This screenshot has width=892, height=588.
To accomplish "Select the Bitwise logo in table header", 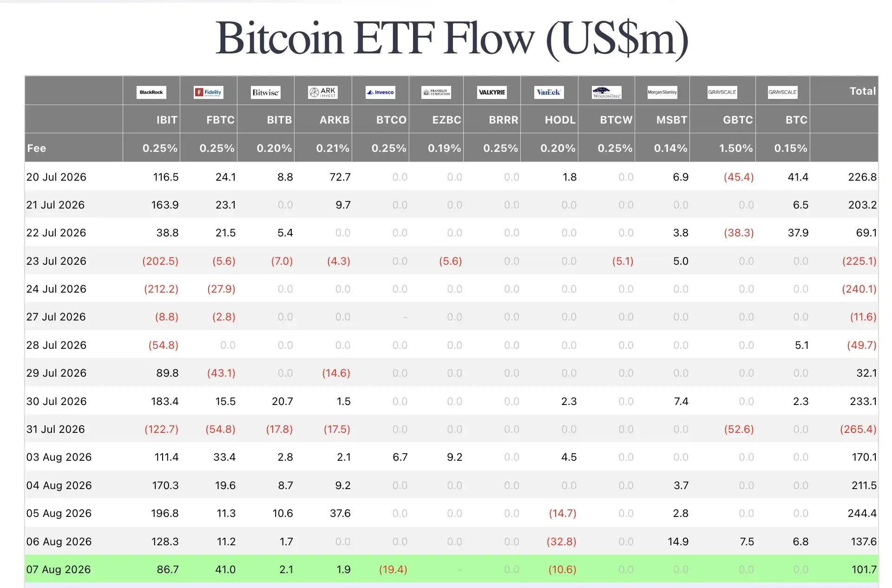I will (266, 92).
